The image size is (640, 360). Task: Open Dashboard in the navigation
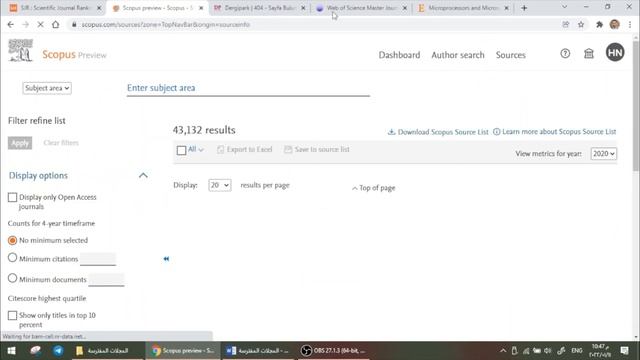click(399, 55)
